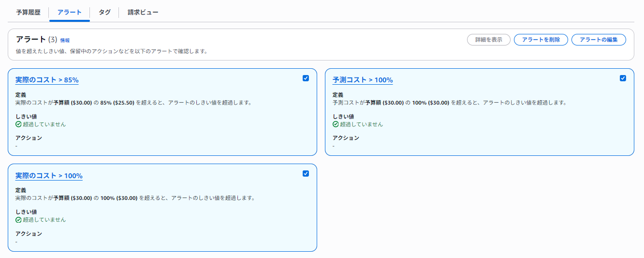
Task: Click the 詳細を表示 button
Action: click(x=488, y=40)
